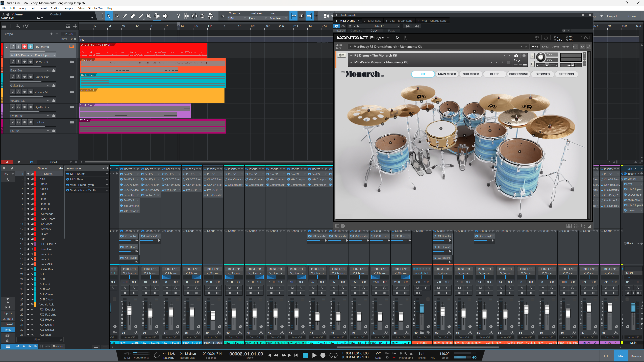
Task: Open the Edit view button
Action: pos(607,356)
